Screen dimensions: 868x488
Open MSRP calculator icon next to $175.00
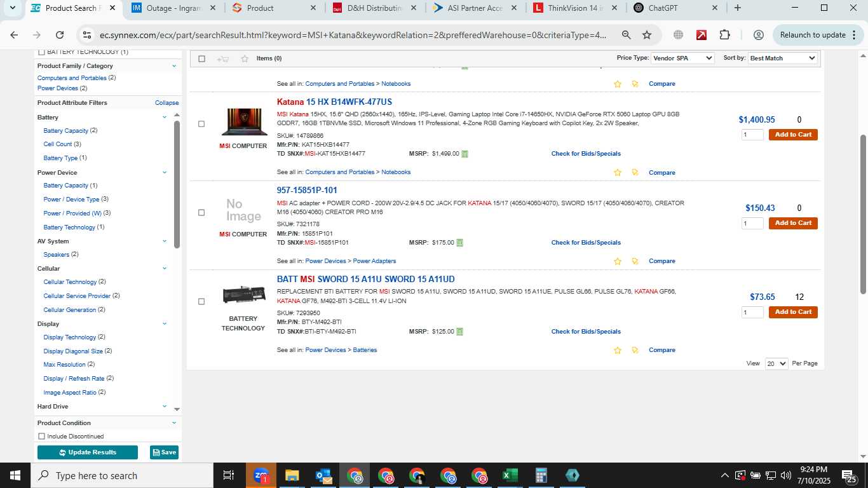pos(459,243)
